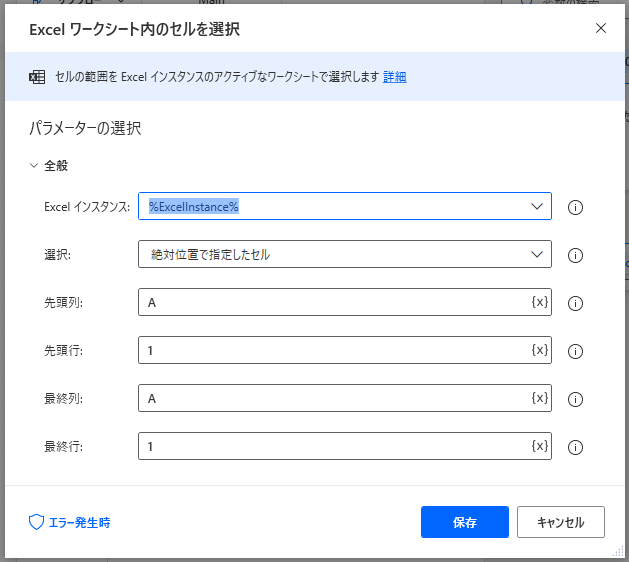The width and height of the screenshot is (629, 562).
Task: Insert variable {x} in 最終行 field
Action: click(x=539, y=446)
